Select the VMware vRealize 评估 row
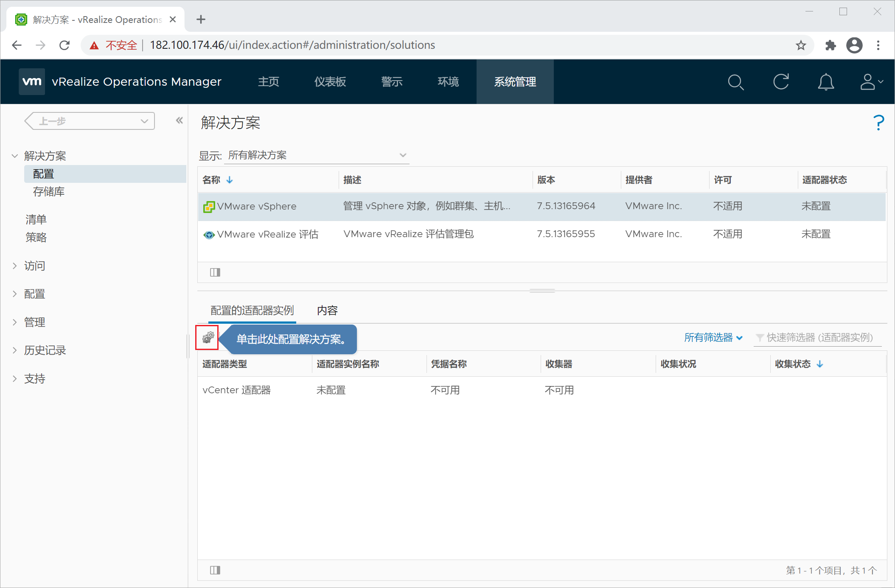Screen dimensions: 895x588 pyautogui.click(x=542, y=234)
